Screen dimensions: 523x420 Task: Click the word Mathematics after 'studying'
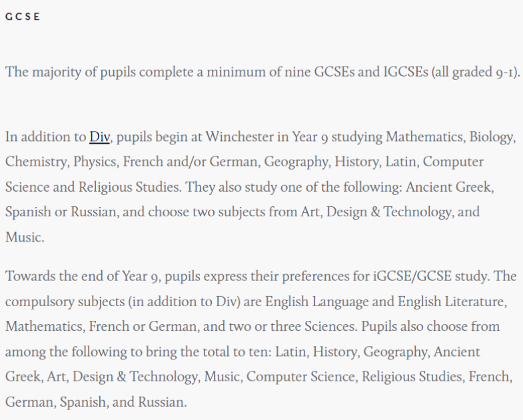[426, 136]
